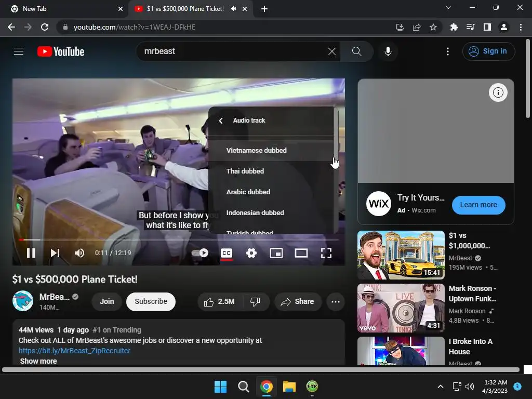The image size is (532, 399).
Task: Click the Sign in button
Action: tap(488, 51)
